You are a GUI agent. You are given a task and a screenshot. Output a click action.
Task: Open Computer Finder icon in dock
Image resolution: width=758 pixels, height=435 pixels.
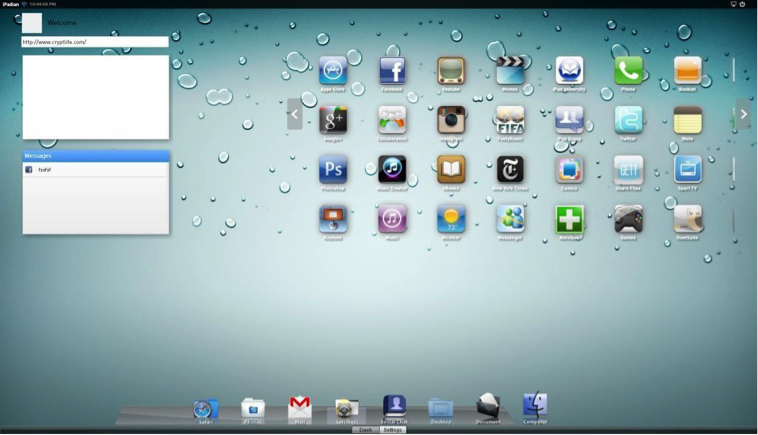point(535,405)
